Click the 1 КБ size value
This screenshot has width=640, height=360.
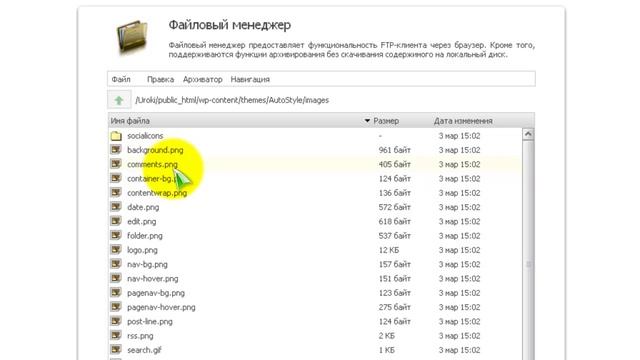[387, 350]
